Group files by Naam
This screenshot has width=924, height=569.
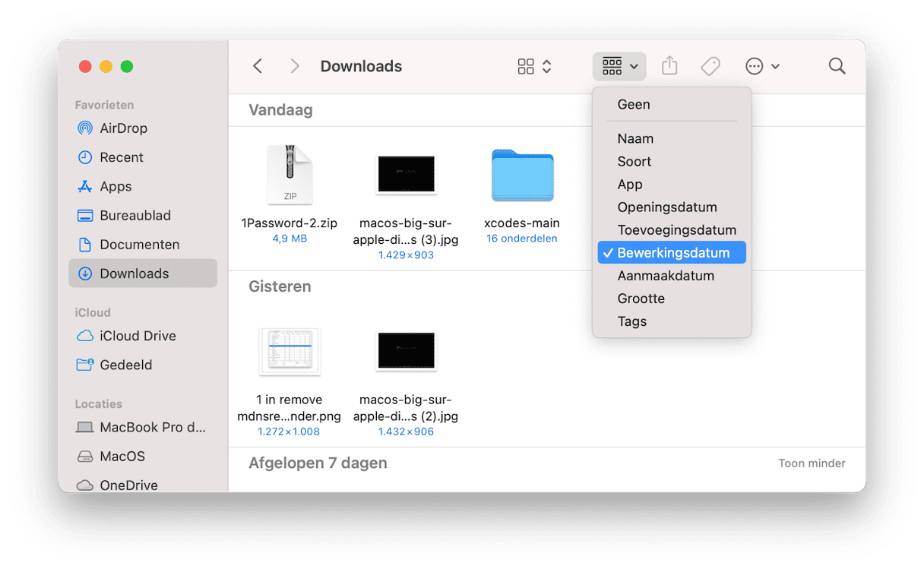(635, 139)
